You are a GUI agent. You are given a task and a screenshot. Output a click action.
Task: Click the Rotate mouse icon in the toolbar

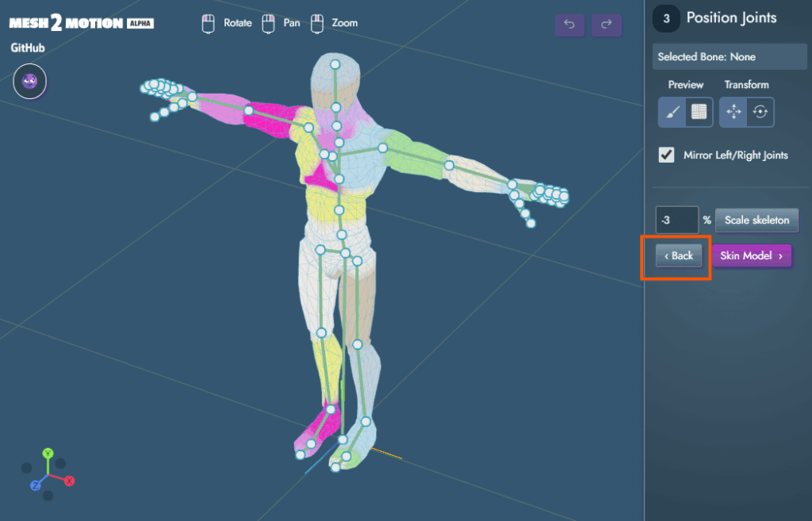[208, 23]
